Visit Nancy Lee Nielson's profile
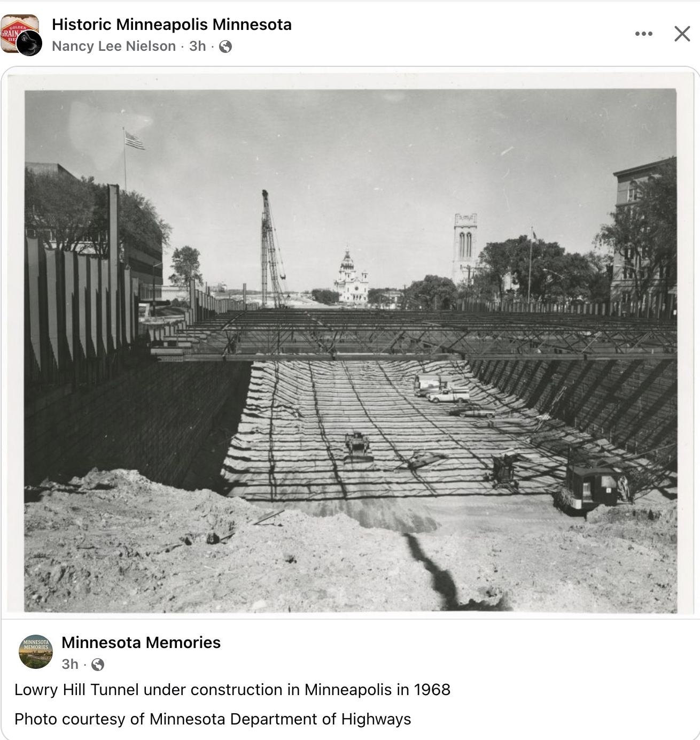 coord(114,47)
